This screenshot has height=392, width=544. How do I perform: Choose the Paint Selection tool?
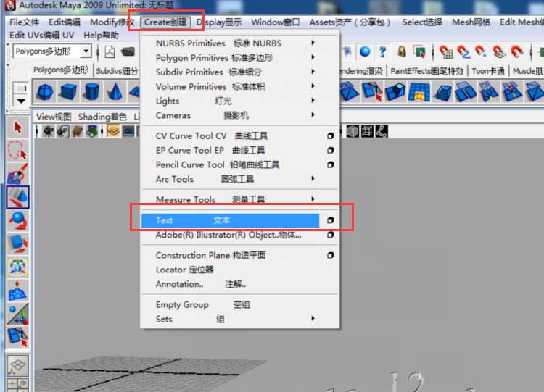[x=17, y=174]
